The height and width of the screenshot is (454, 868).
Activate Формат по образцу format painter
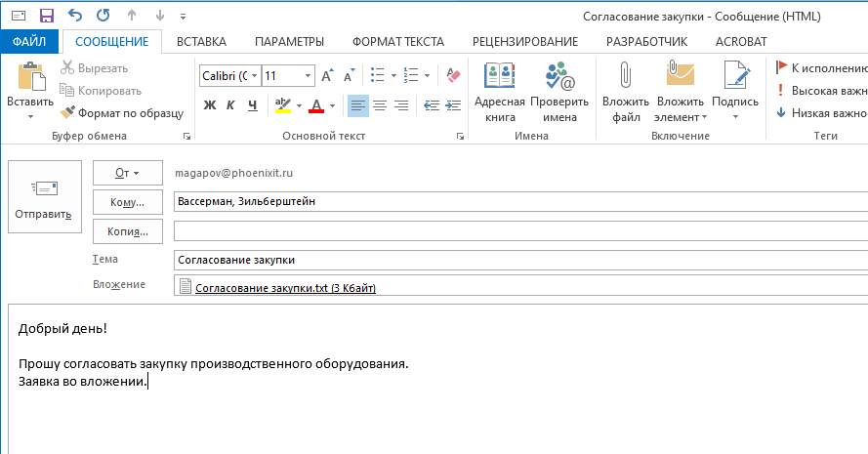point(122,113)
